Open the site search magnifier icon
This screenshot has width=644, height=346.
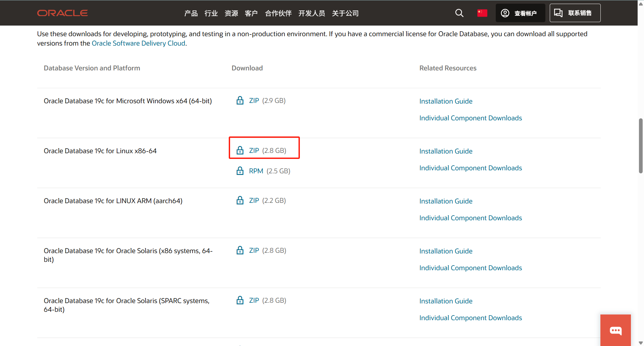click(459, 13)
